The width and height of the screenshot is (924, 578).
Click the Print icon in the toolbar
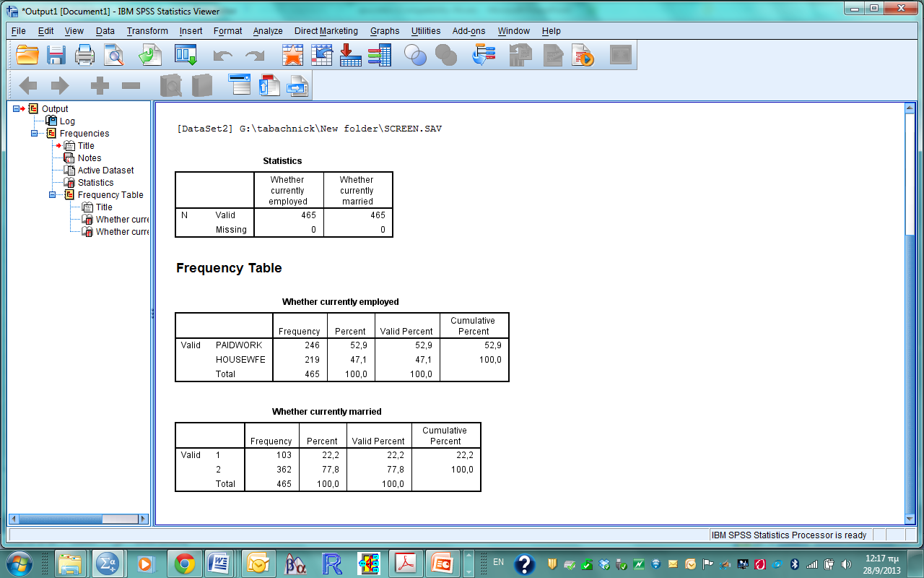click(x=85, y=55)
